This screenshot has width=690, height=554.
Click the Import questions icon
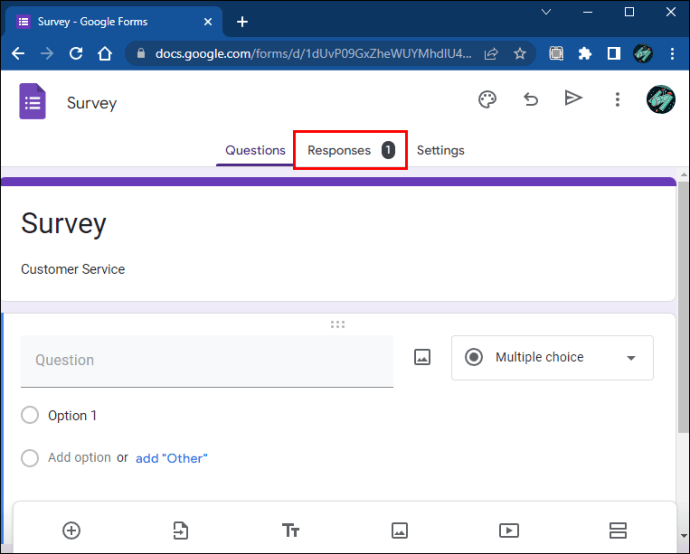point(180,530)
